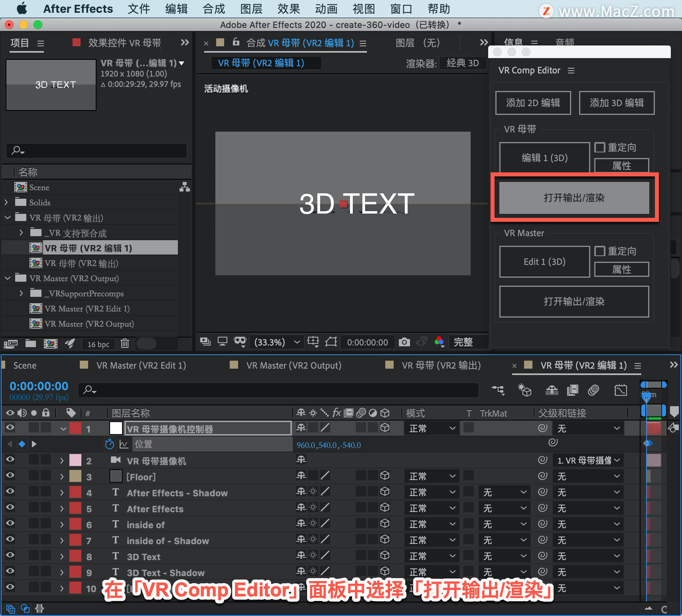Click 属性 button under VR Master
This screenshot has width=682, height=616.
click(621, 270)
